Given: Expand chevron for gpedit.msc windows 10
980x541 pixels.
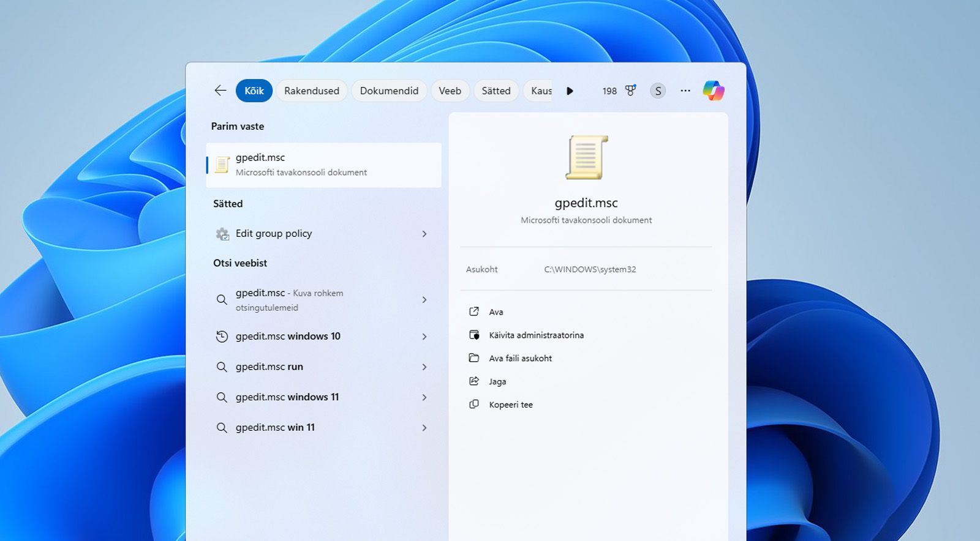Looking at the screenshot, I should pos(424,337).
